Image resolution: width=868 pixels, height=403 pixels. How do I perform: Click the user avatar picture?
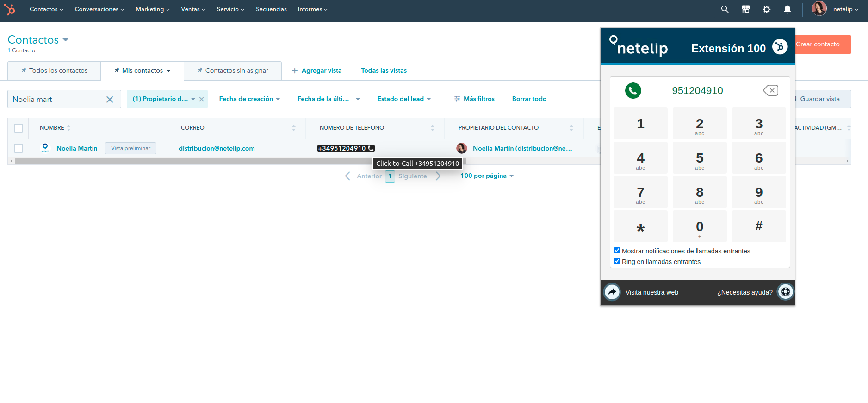click(819, 8)
